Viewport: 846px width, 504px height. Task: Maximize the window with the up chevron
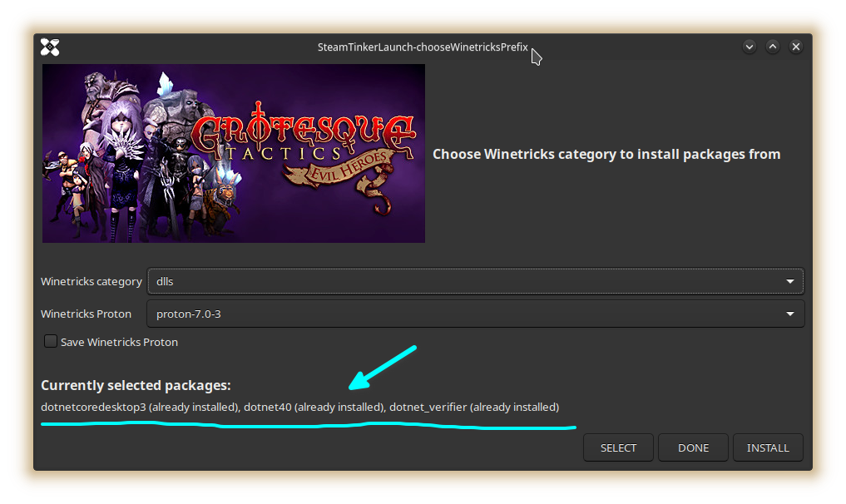pyautogui.click(x=773, y=47)
